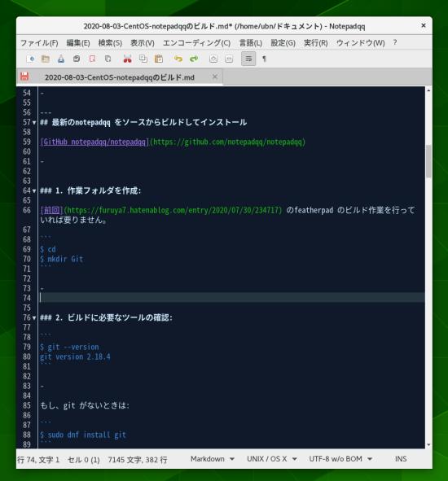Open the 検索(S) menu
Image resolution: width=448 pixels, height=481 pixels.
[110, 43]
